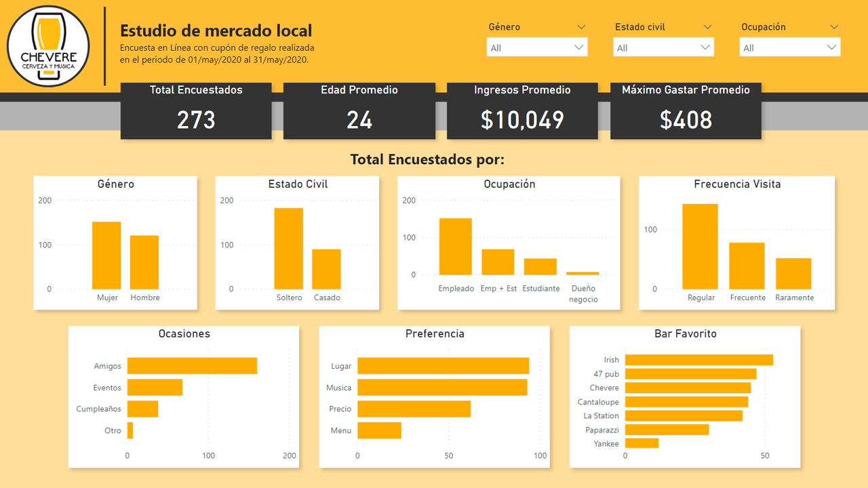
Task: Click the Total Encuestados card
Action: click(x=196, y=110)
